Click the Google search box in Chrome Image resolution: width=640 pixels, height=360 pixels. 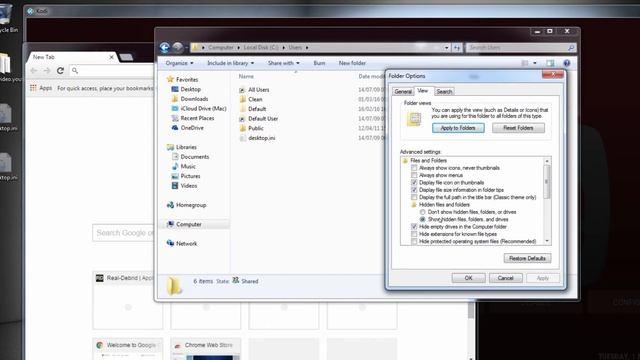point(124,233)
